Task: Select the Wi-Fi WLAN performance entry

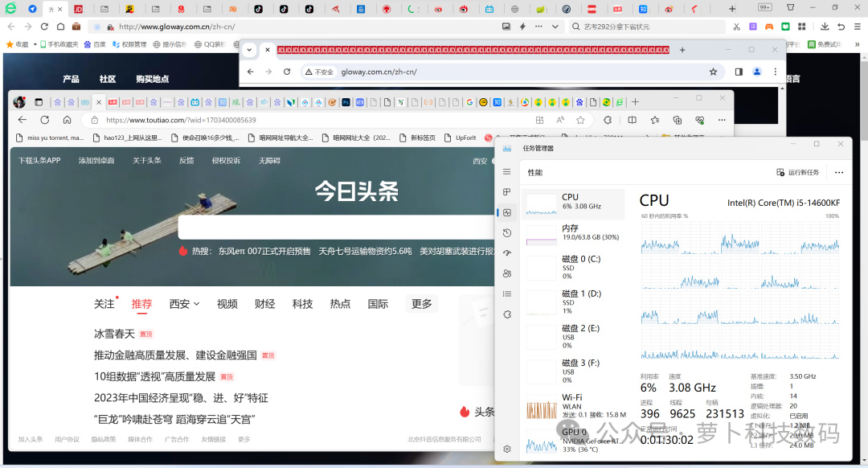Action: 573,407
